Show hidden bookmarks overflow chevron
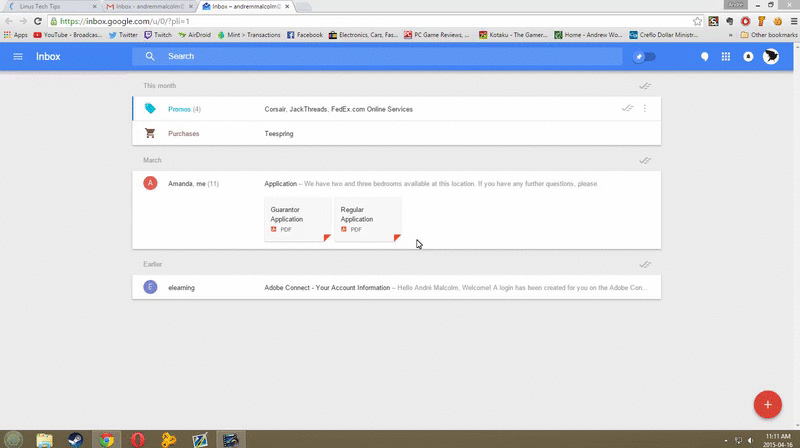 [x=731, y=35]
